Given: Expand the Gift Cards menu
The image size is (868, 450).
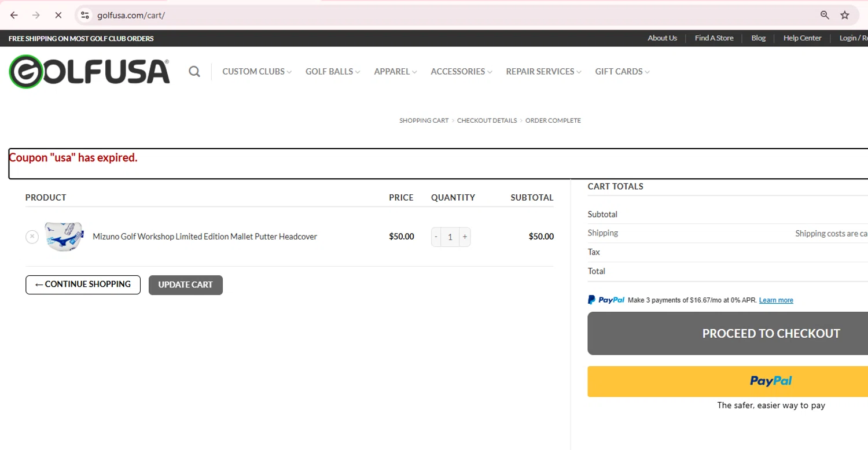Looking at the screenshot, I should 622,72.
